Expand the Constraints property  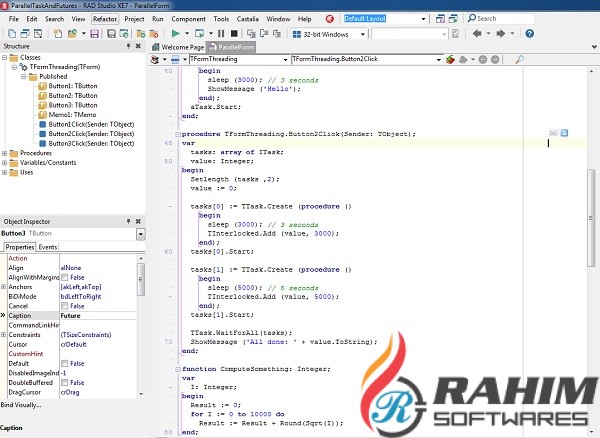(x=3, y=334)
